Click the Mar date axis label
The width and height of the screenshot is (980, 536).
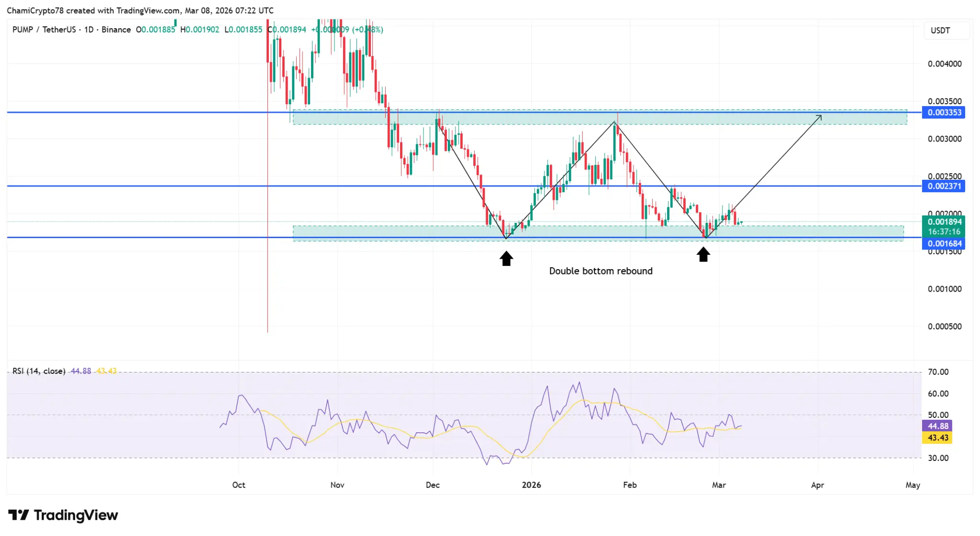click(719, 485)
